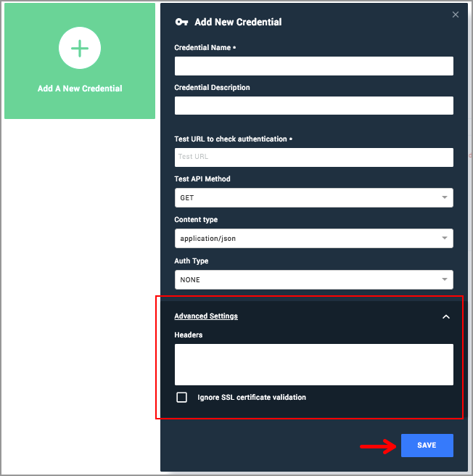This screenshot has height=476, width=473.
Task: Focus the Credential Description input field
Action: click(x=314, y=106)
